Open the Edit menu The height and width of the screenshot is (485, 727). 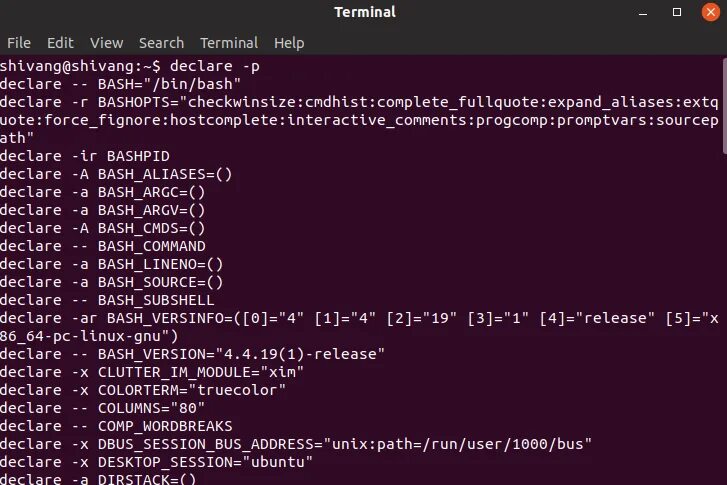point(60,43)
